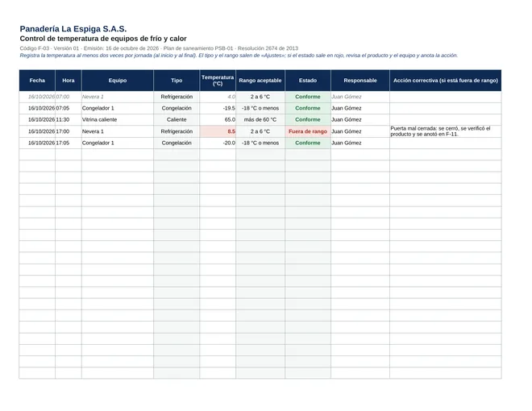Image resolution: width=532 pixels, height=411 pixels.
Task: Click 'Congelación' in the 07:05 row
Action: (177, 108)
